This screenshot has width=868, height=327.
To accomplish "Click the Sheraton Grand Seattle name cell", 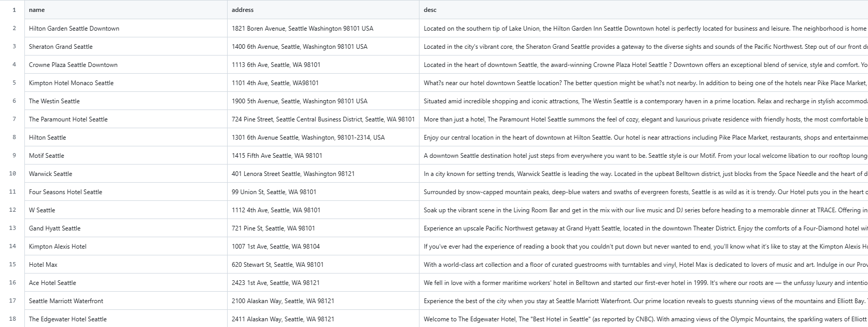I will click(x=126, y=47).
